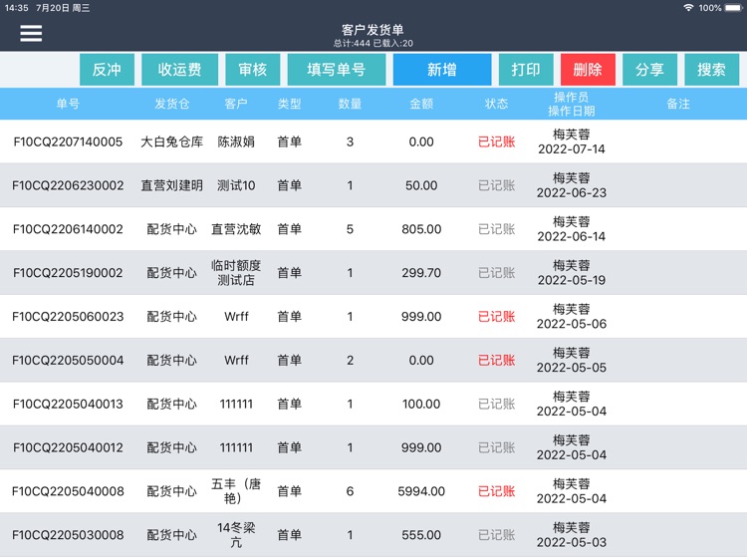Select the 发货仓 column header
Image resolution: width=747 pixels, height=560 pixels.
[172, 104]
